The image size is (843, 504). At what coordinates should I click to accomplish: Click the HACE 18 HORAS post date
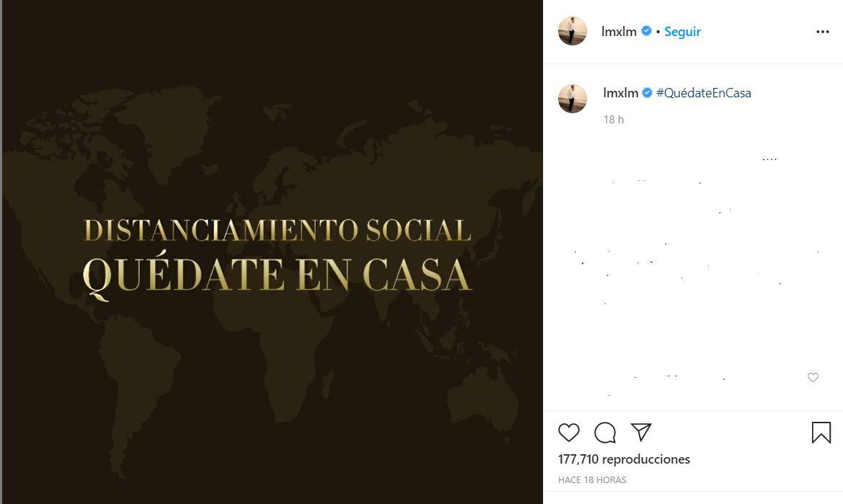point(592,479)
